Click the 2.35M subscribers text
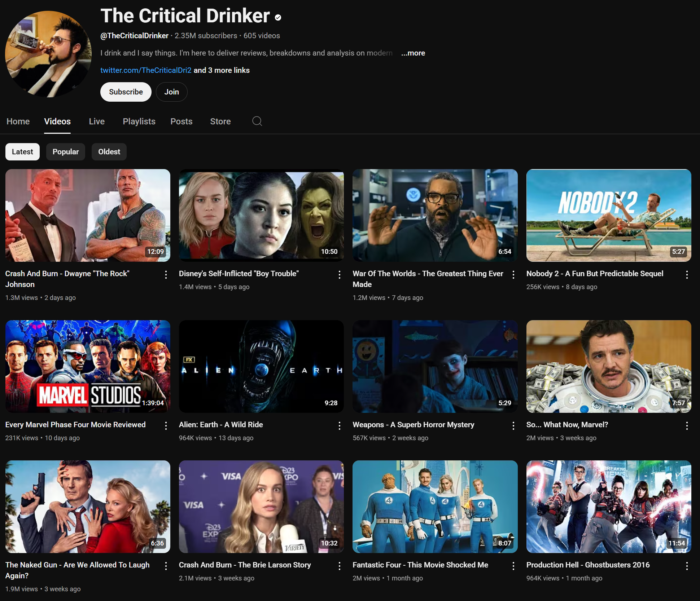The image size is (700, 601). 206,36
